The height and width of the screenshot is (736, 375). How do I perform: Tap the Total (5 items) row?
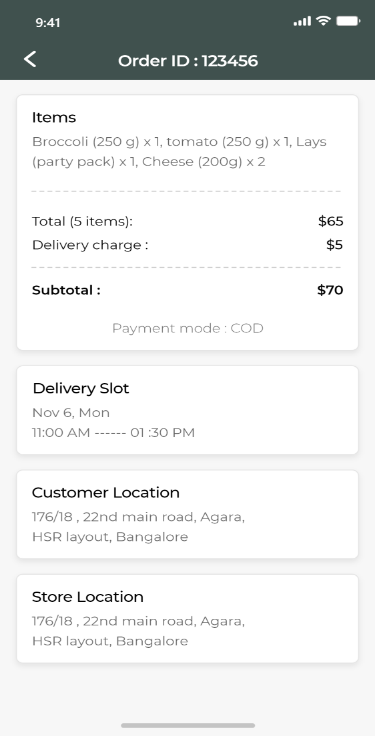(x=188, y=221)
